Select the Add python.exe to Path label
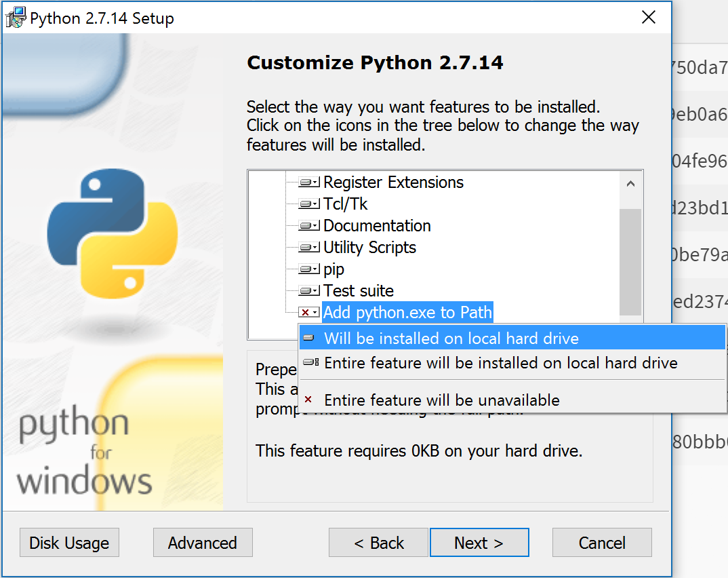This screenshot has height=578, width=728. [x=407, y=312]
